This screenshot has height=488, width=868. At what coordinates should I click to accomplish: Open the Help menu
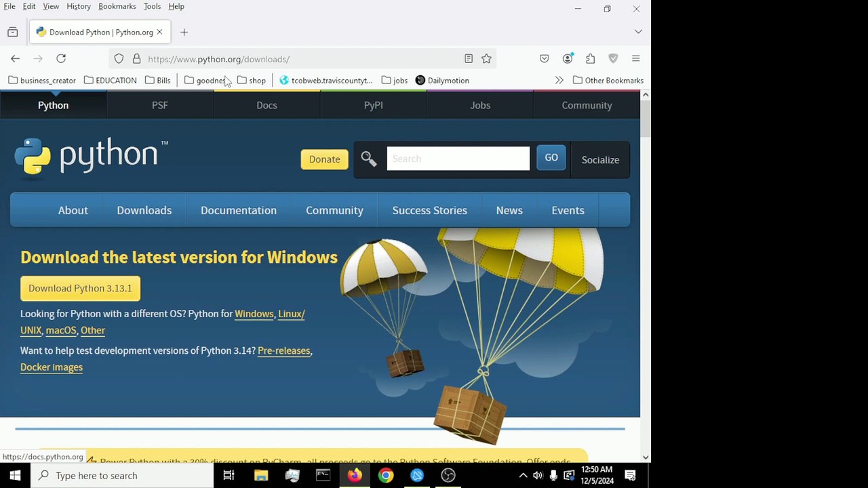(176, 6)
